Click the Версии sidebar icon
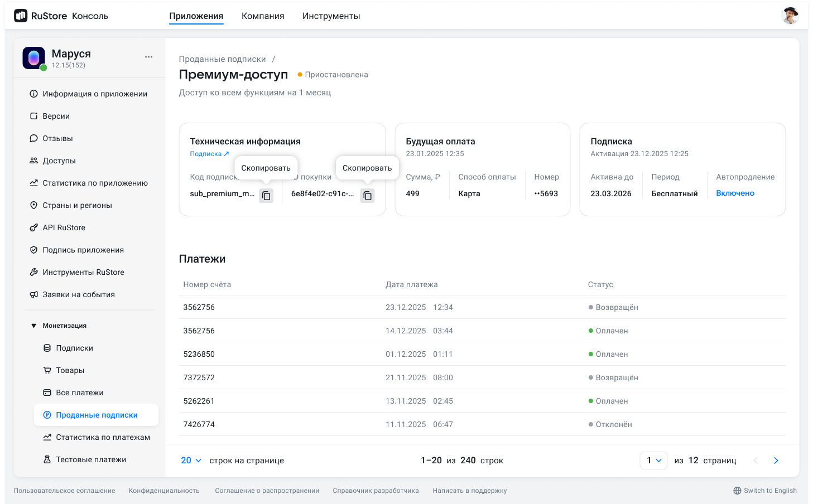 [x=33, y=116]
